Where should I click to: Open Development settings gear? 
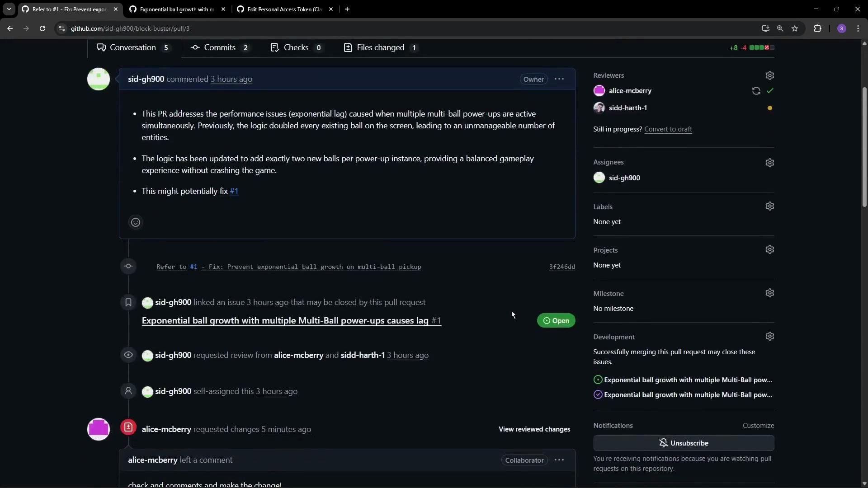[x=770, y=337]
